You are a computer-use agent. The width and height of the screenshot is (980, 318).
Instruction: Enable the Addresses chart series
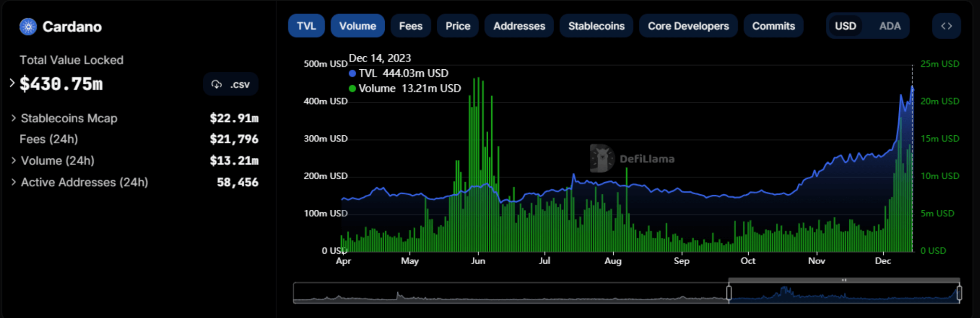[x=519, y=26]
